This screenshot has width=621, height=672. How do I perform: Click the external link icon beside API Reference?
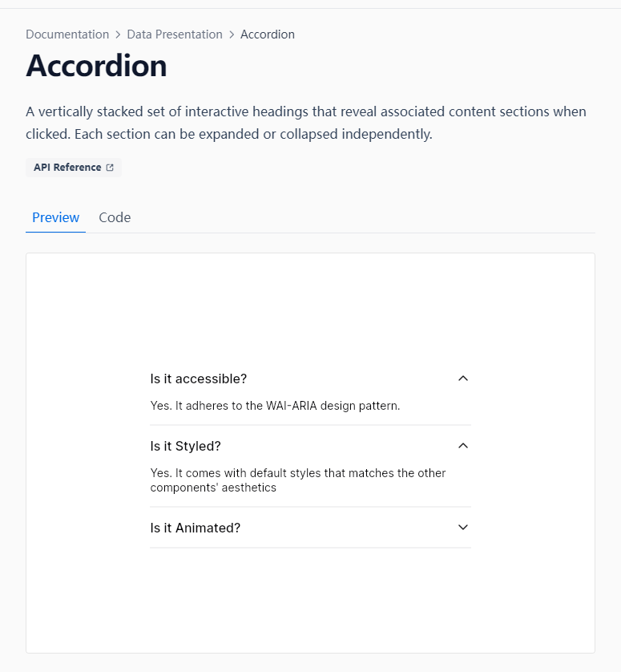110,168
